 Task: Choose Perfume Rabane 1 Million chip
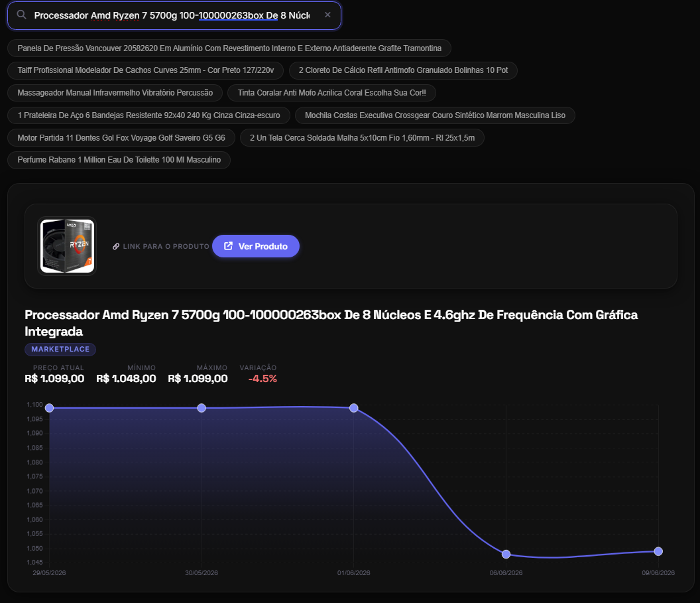[119, 160]
